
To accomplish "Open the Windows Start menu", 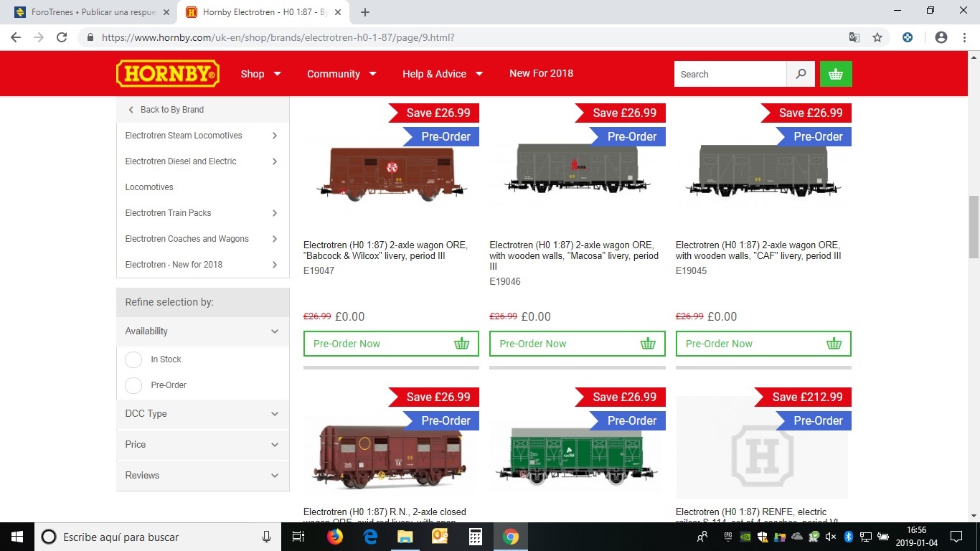I will (17, 537).
